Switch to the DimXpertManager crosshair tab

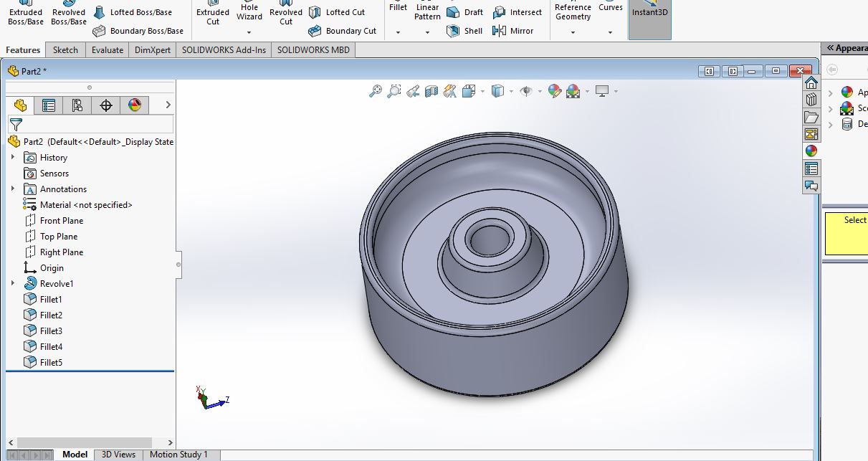pyautogui.click(x=106, y=105)
